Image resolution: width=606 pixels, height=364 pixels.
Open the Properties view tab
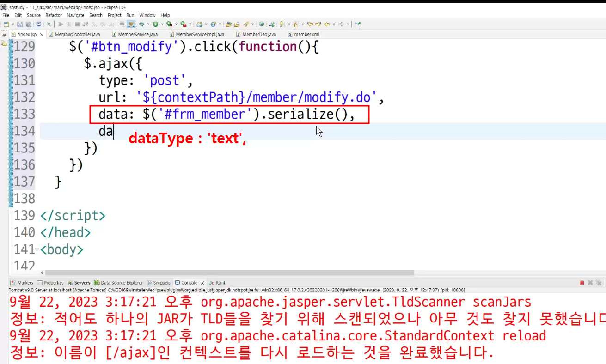[50, 283]
